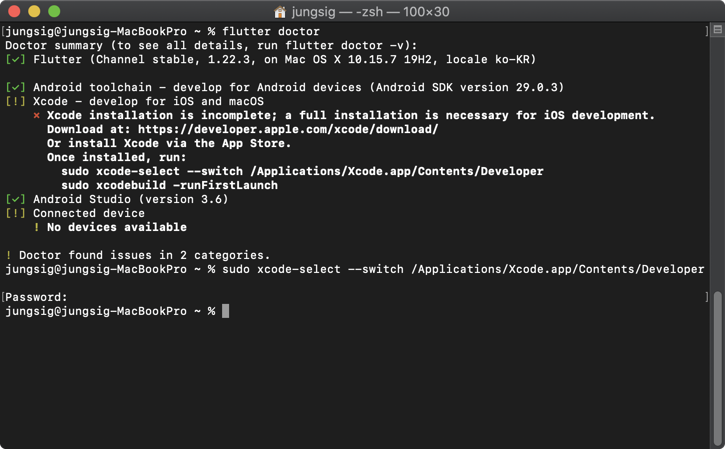Click the title text "jungsig — -zsh — 100×30"
This screenshot has width=725, height=449.
coord(370,12)
